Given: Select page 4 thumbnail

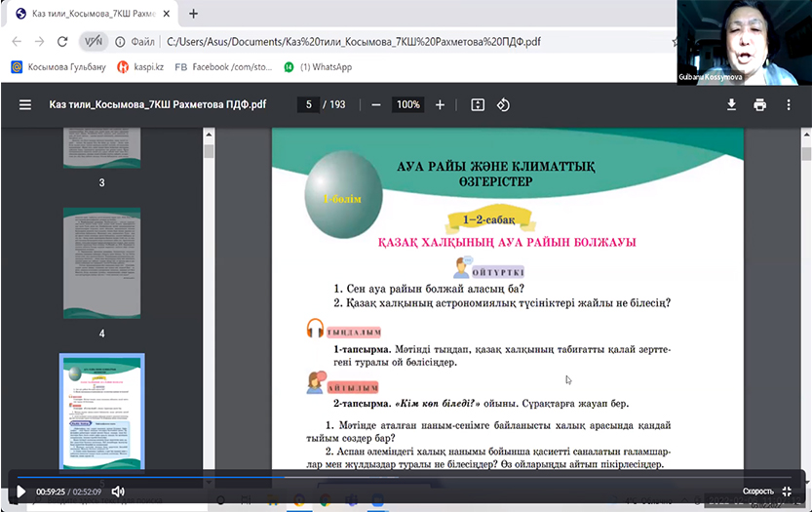Looking at the screenshot, I should click(x=101, y=263).
